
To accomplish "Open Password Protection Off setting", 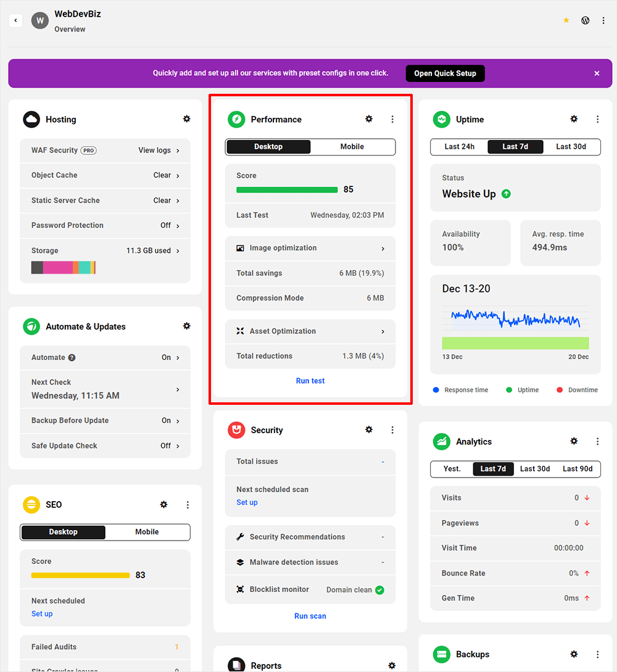I will (105, 225).
